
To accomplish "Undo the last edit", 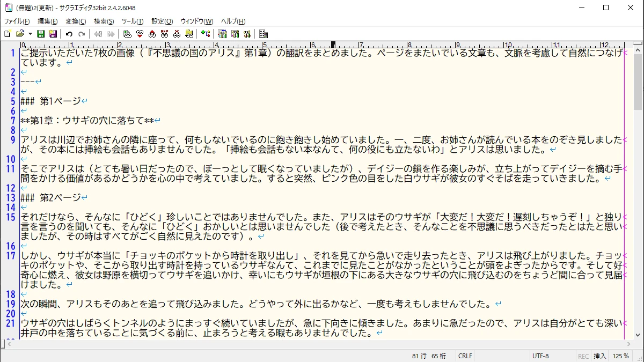I will click(x=69, y=34).
